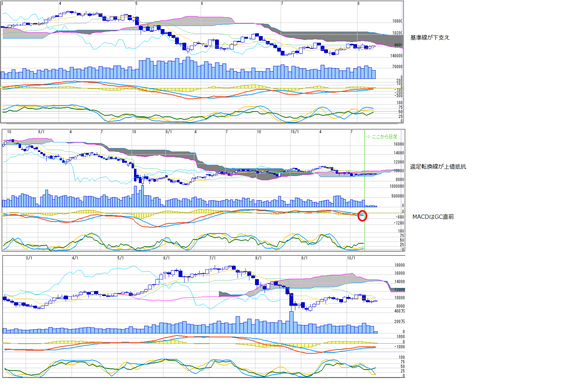
Task: Click the green 'ここから日足' label
Action: pyautogui.click(x=381, y=137)
